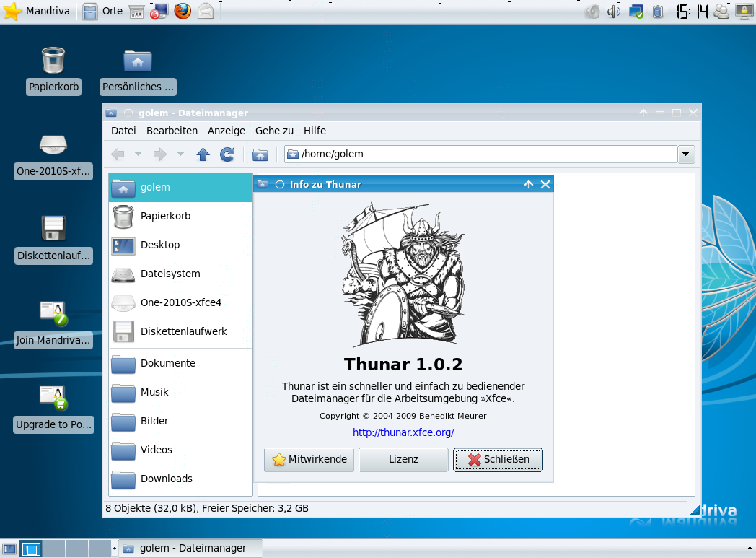Open the Gehe zu menu
The height and width of the screenshot is (558, 756).
point(274,131)
